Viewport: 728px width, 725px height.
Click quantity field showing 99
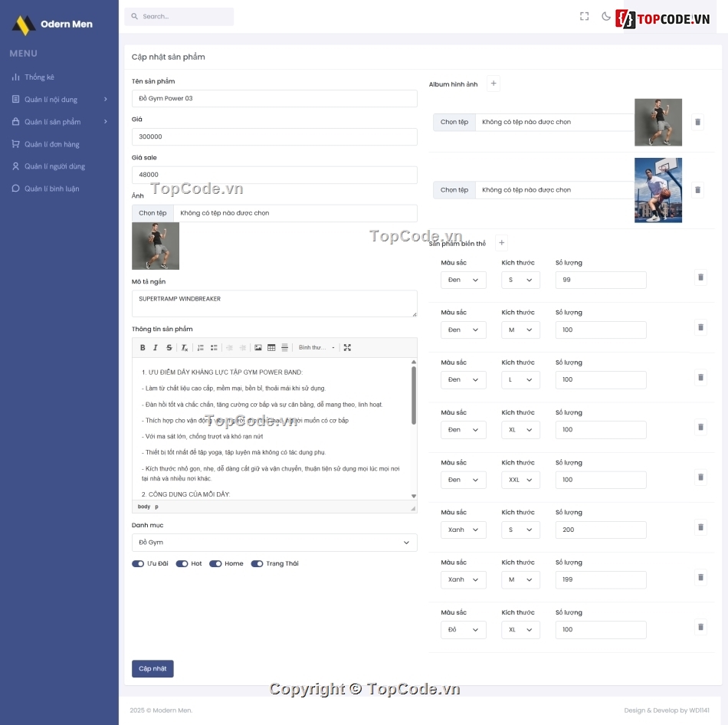click(x=601, y=280)
